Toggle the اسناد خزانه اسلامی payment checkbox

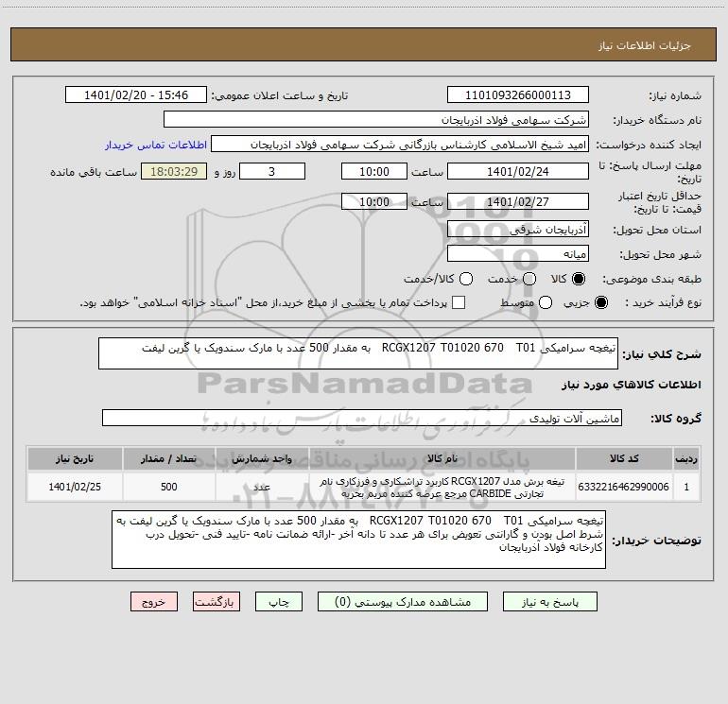point(459,302)
